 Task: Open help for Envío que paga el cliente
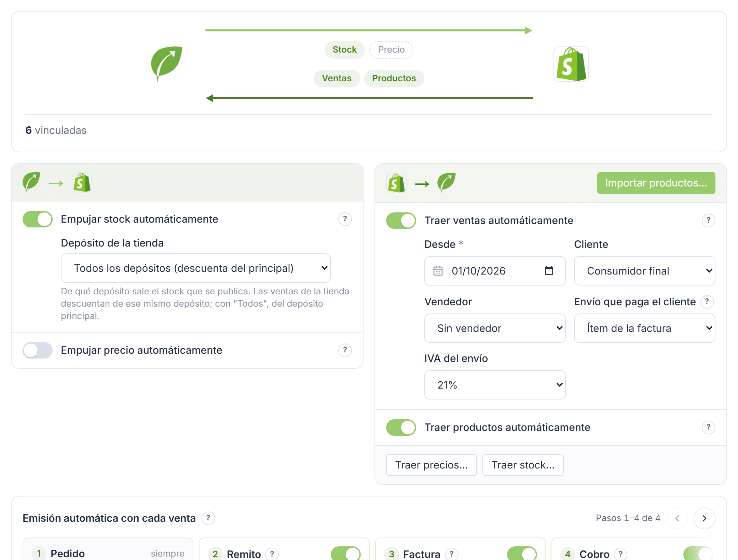click(x=707, y=302)
